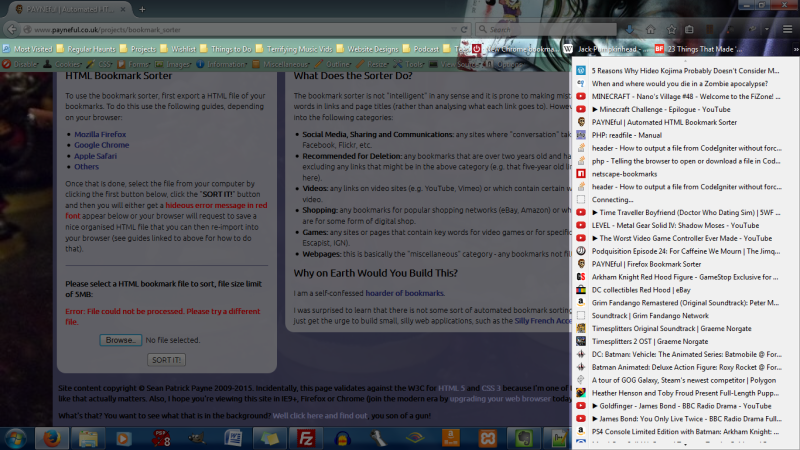Click inside the Search box
Image resolution: width=800 pixels, height=450 pixels.
click(546, 30)
